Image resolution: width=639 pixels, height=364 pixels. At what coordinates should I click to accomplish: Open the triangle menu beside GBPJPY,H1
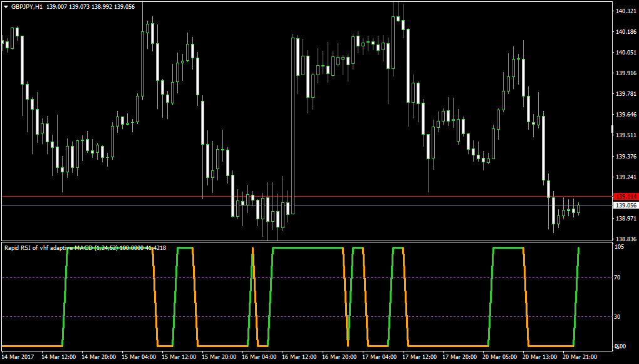(6, 7)
